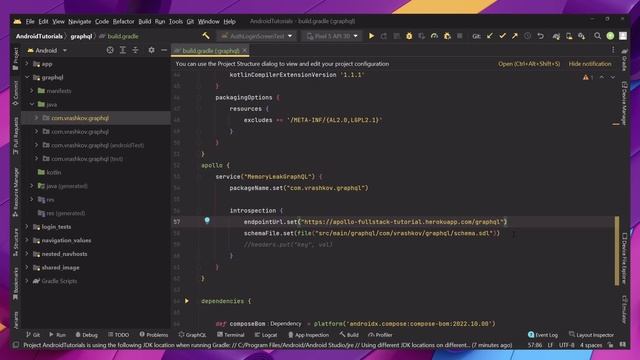Push commits with Git up arrow
Image resolution: width=640 pixels, height=360 pixels.
[515, 36]
